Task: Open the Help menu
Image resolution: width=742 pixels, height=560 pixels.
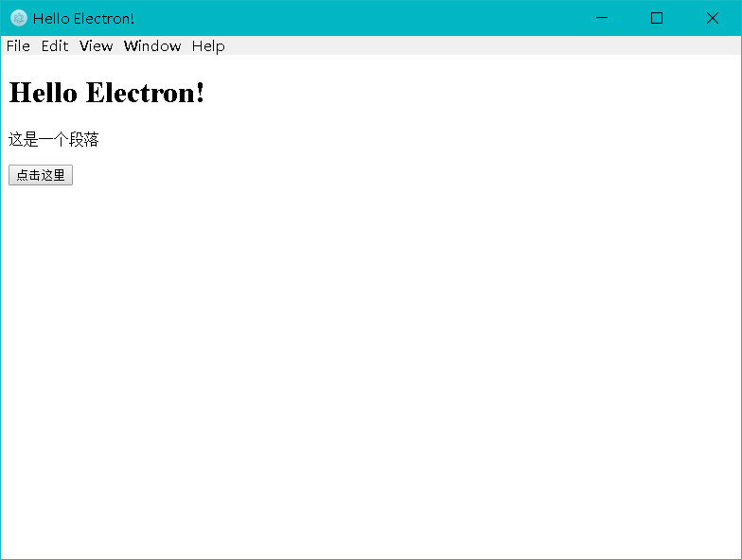Action: tap(208, 45)
